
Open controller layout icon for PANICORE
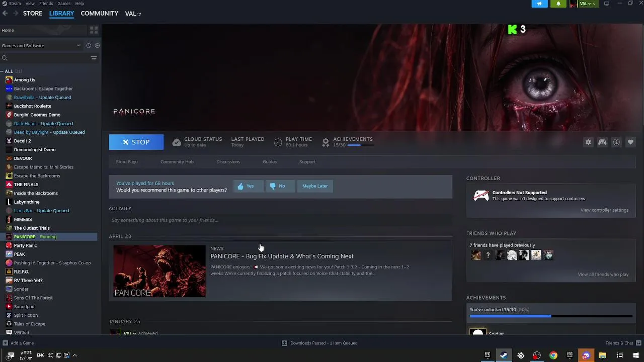(x=602, y=142)
